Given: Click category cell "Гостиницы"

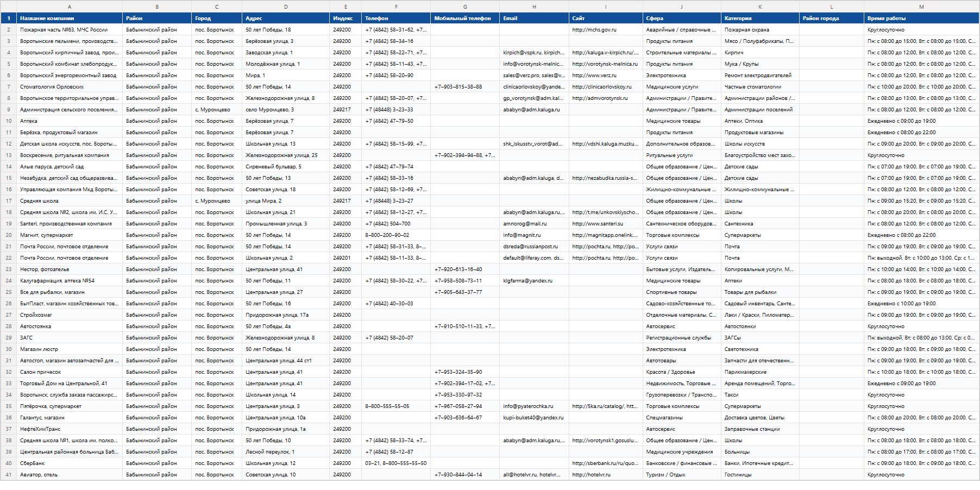Looking at the screenshot, I should point(760,475).
